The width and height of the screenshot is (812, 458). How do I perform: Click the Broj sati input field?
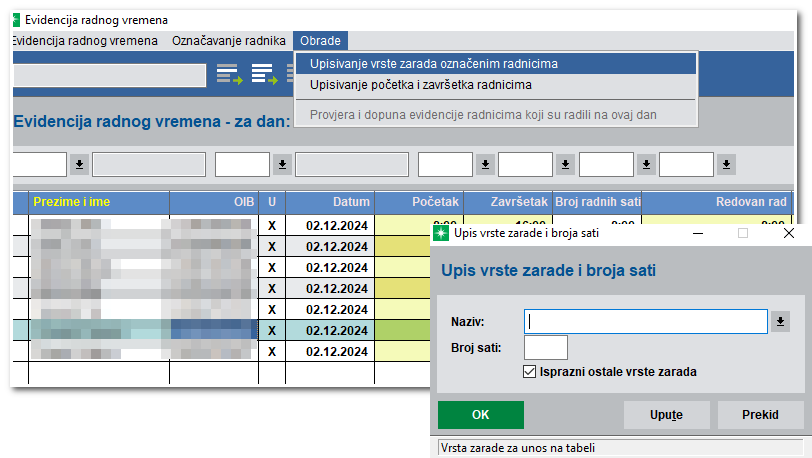(545, 347)
